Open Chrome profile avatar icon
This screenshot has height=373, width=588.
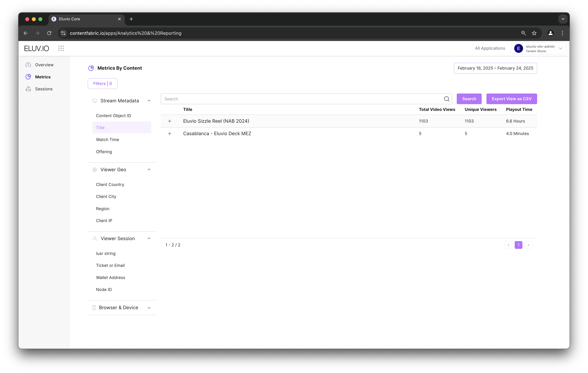[x=550, y=33]
